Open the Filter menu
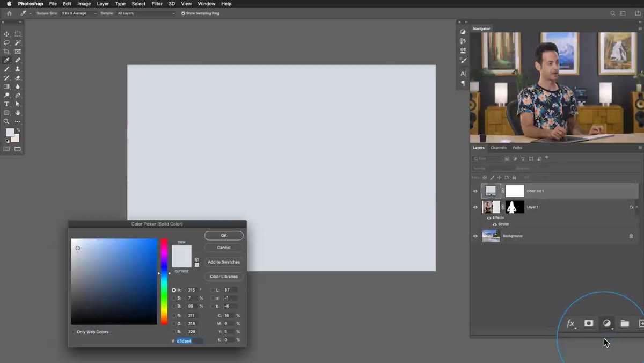Image resolution: width=644 pixels, height=363 pixels. coord(157,4)
